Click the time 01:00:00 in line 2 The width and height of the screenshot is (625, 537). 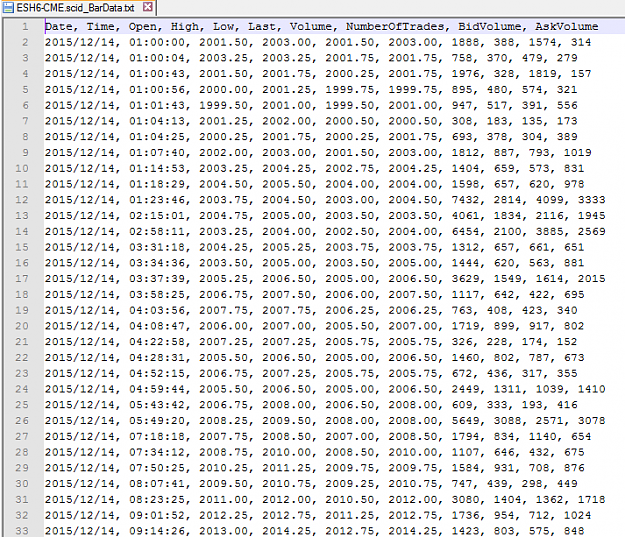click(157, 42)
